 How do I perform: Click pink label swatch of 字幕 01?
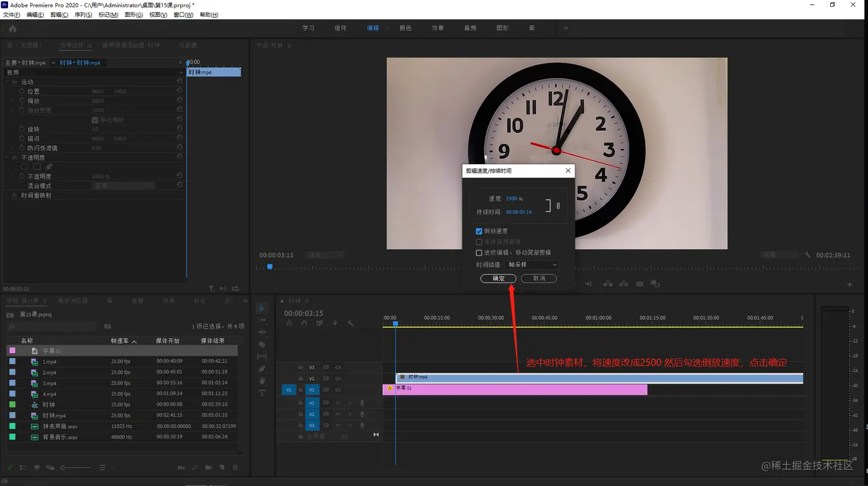click(12, 351)
